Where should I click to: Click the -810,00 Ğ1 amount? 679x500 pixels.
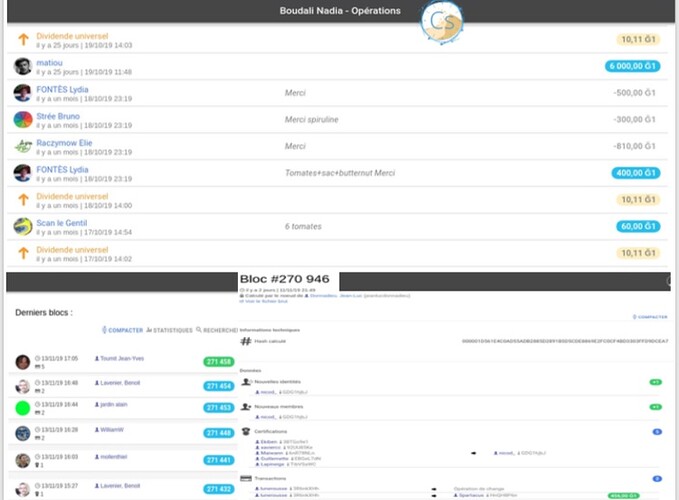pos(634,146)
